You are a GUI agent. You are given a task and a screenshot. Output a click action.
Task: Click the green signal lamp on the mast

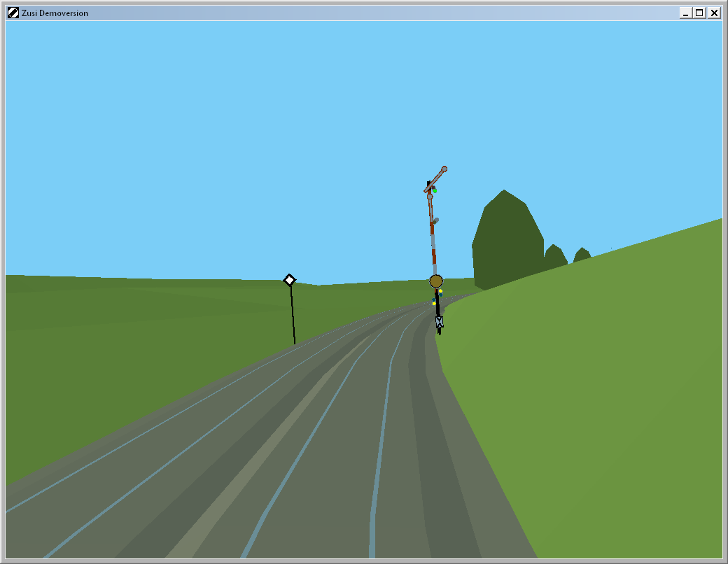click(x=435, y=191)
